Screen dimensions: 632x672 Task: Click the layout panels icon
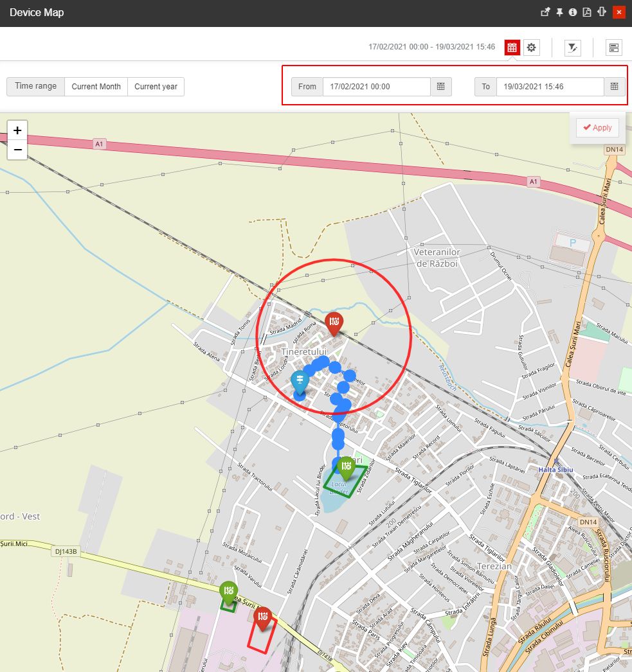tap(614, 48)
